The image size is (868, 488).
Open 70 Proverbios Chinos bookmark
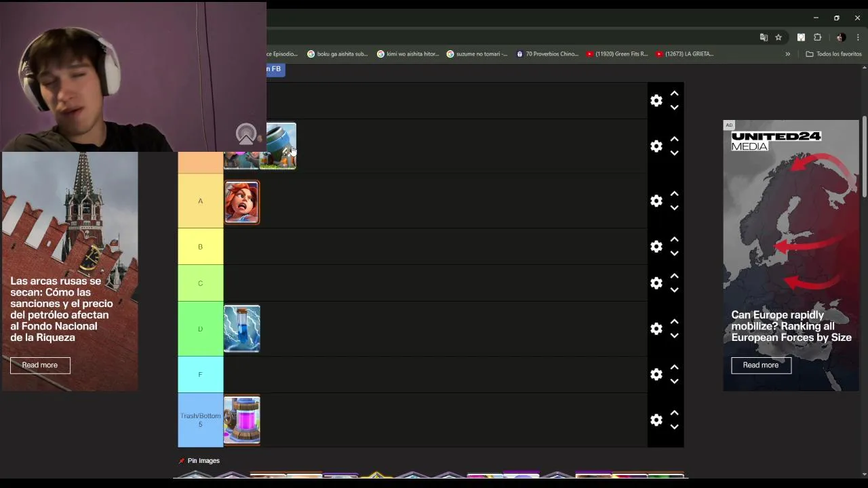point(547,54)
